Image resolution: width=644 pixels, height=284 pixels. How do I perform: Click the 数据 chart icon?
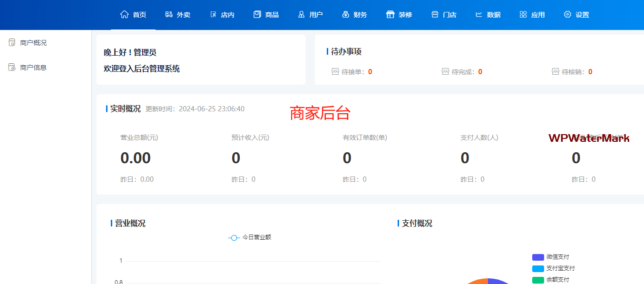479,14
